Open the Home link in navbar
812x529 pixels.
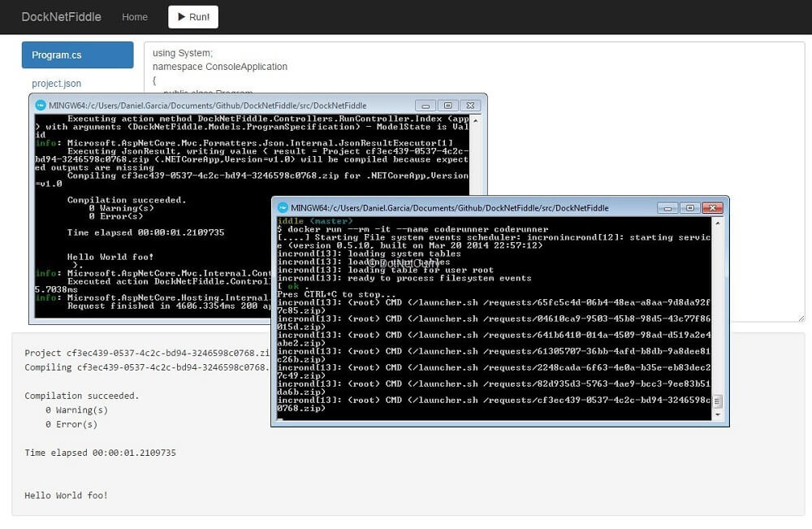click(135, 17)
